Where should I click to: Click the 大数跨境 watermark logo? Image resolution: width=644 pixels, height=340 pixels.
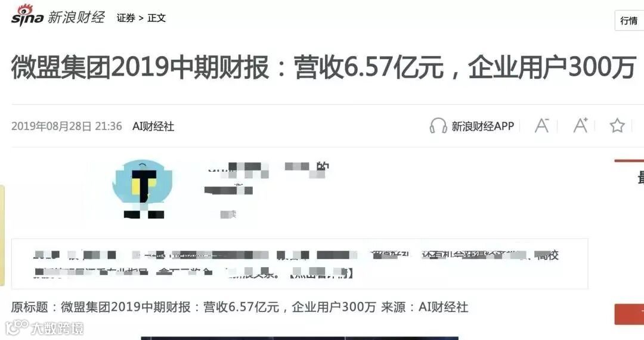pyautogui.click(x=44, y=328)
